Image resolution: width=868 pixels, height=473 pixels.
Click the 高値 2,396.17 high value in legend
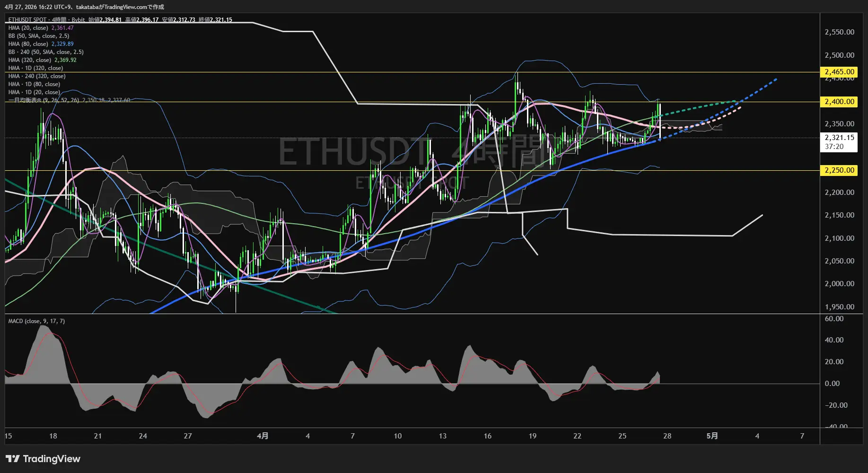coord(142,20)
